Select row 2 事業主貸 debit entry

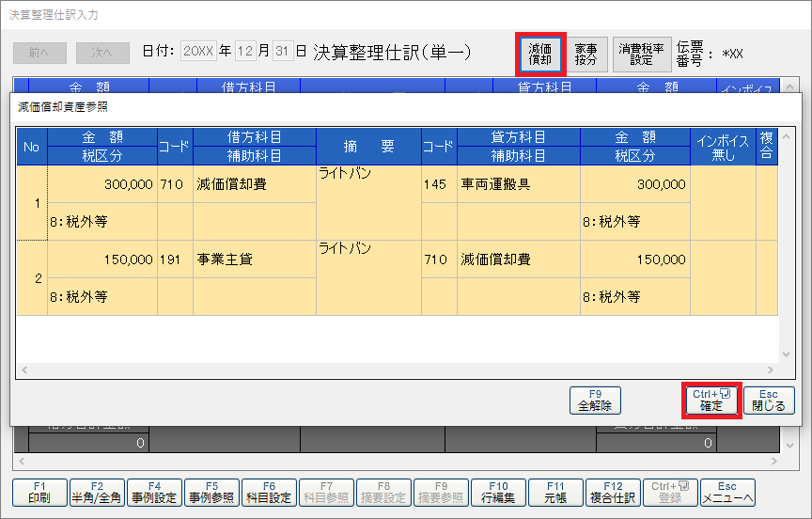coord(224,259)
